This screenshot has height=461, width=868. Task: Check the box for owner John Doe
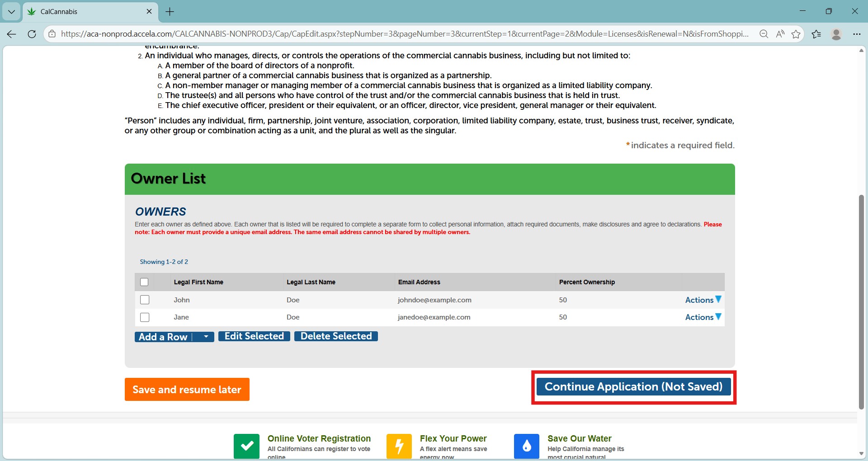tap(145, 300)
